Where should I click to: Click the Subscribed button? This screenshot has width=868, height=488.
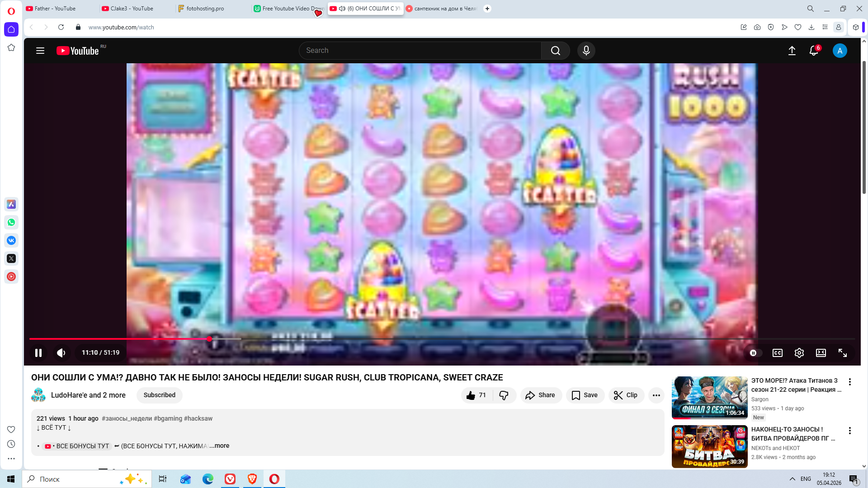coord(159,395)
